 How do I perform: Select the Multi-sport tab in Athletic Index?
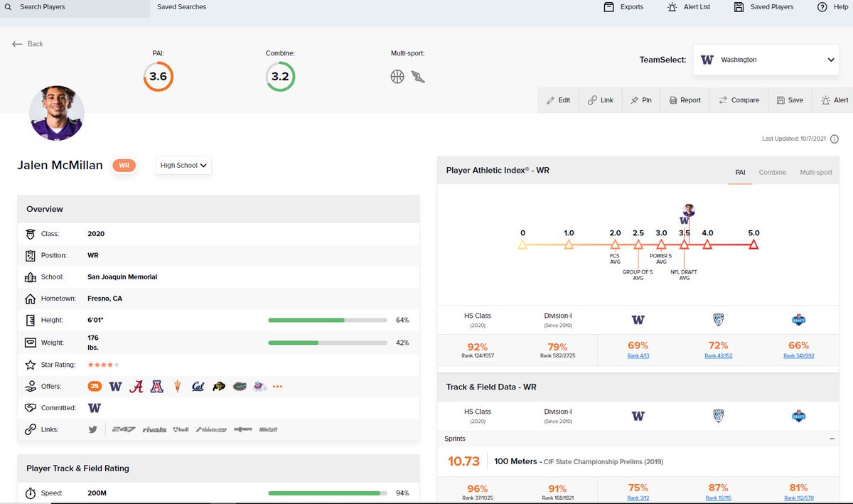point(816,172)
